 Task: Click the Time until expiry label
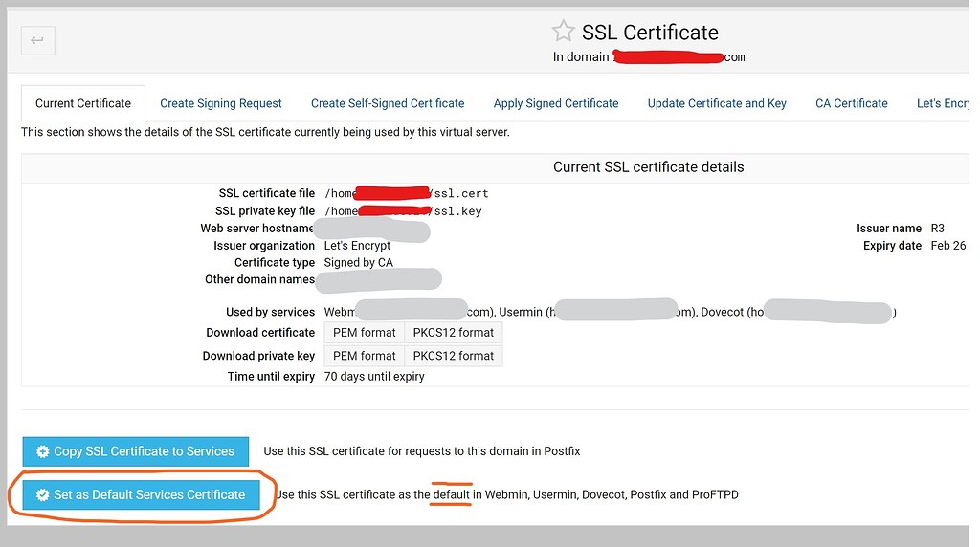271,377
